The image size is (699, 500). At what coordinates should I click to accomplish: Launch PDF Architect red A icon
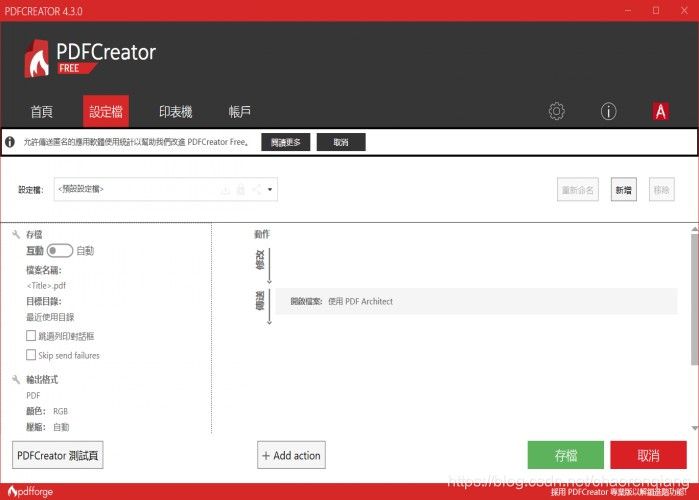(661, 111)
